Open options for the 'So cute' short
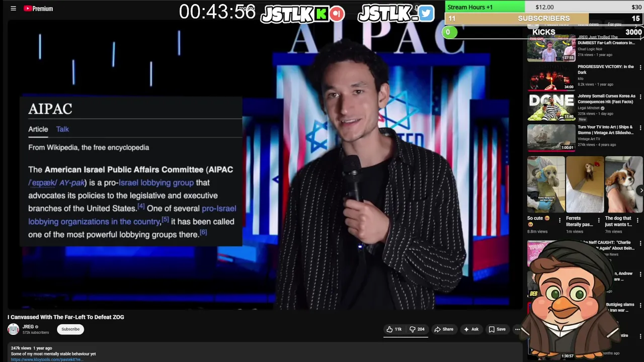 (x=559, y=220)
